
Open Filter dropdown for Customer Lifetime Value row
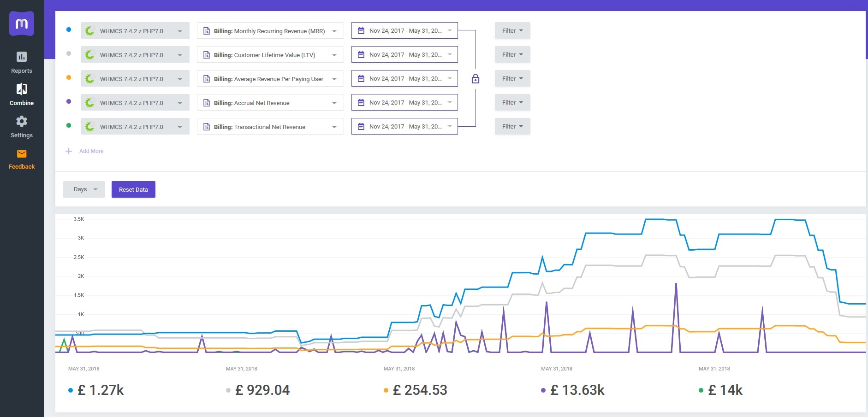pos(512,54)
